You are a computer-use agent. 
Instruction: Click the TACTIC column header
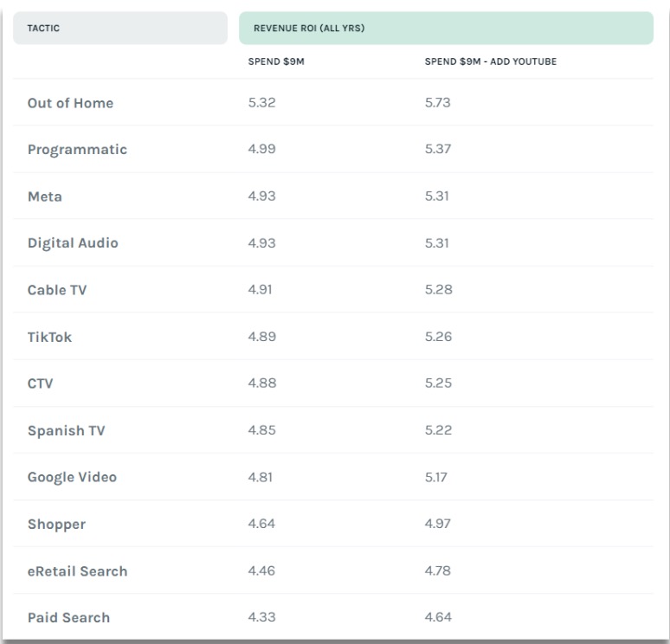(120, 29)
